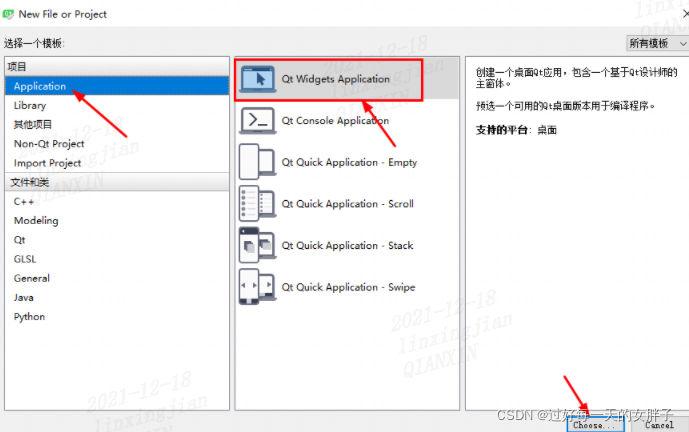Click the 项目 section header

coord(117,66)
